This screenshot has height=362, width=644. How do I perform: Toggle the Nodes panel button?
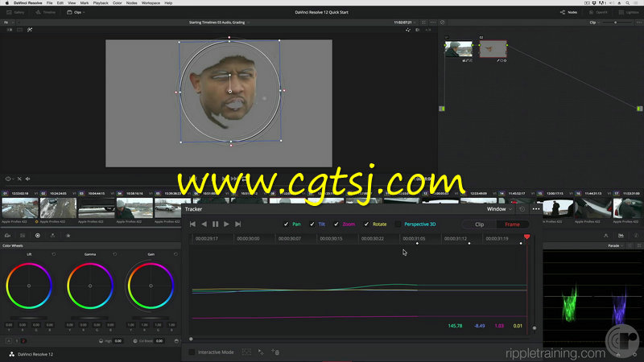569,12
